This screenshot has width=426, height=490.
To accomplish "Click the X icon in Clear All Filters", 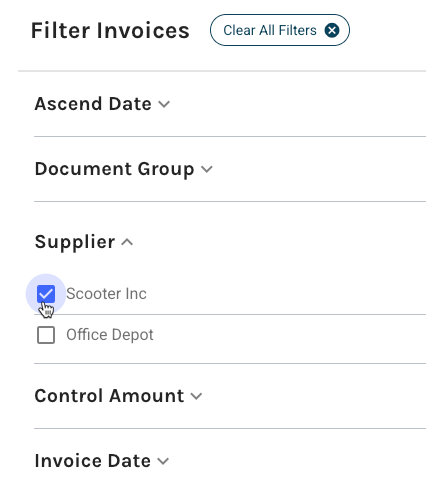I will click(332, 30).
